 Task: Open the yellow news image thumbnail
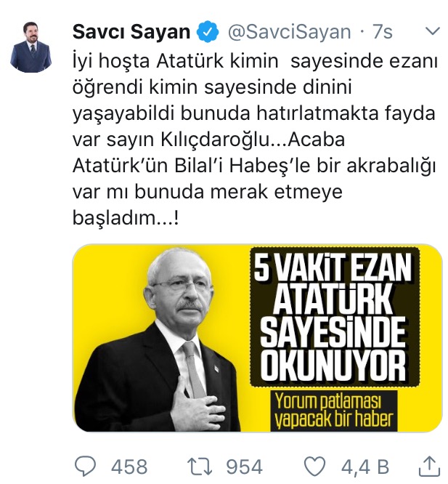(x=258, y=338)
